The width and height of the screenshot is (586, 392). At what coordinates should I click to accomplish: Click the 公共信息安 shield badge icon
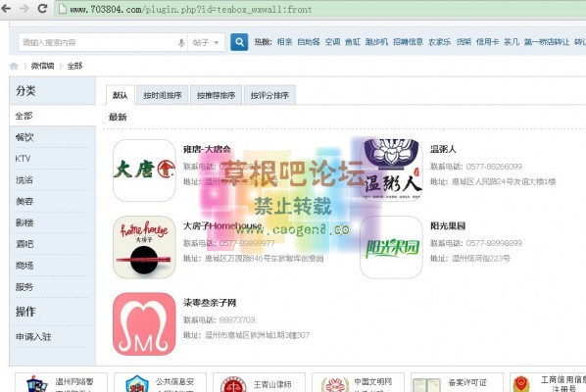click(x=137, y=384)
